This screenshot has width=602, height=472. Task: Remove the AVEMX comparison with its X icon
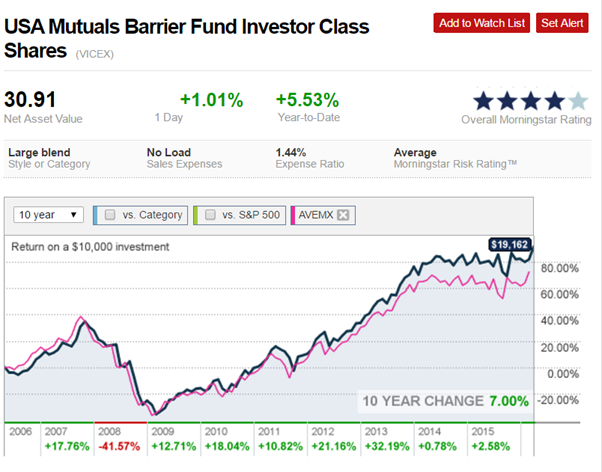342,214
